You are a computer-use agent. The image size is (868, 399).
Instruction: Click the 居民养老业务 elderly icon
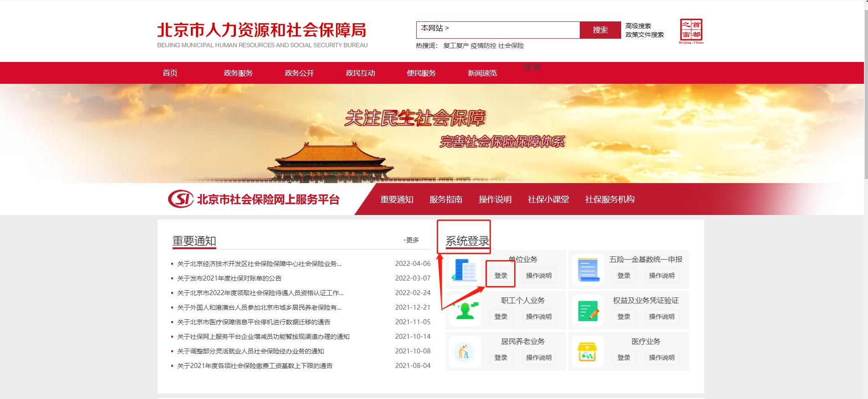coord(465,351)
